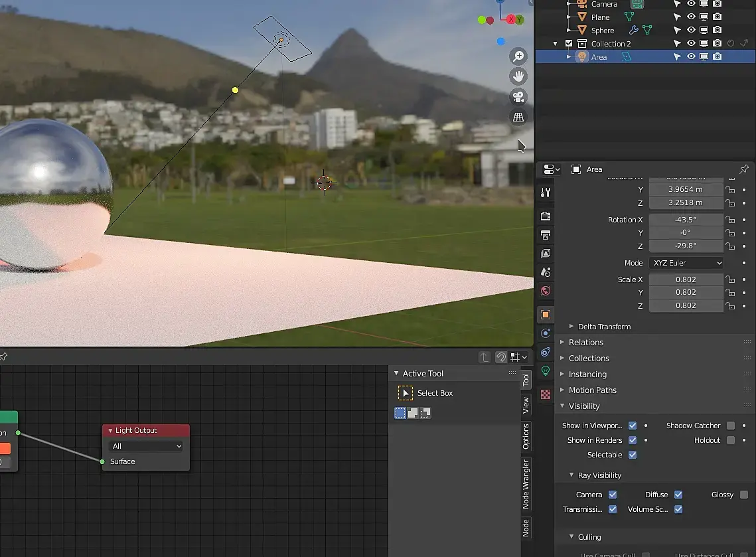This screenshot has height=557, width=756.
Task: Pin the properties editor context
Action: (x=744, y=169)
